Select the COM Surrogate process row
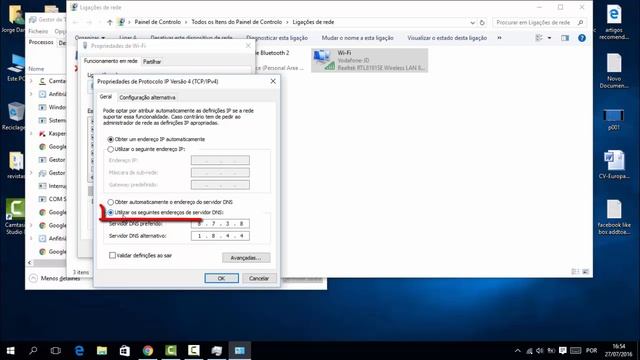This screenshot has height=360, width=640. click(52, 199)
